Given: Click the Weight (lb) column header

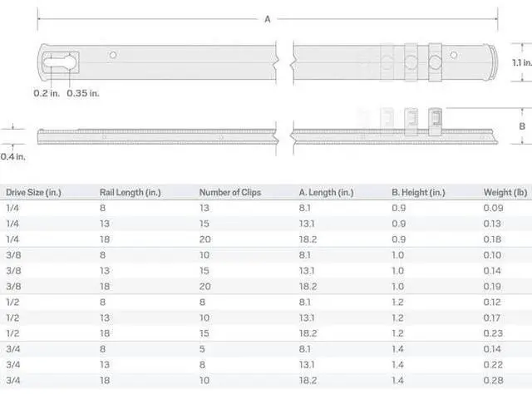Looking at the screenshot, I should (x=505, y=193).
